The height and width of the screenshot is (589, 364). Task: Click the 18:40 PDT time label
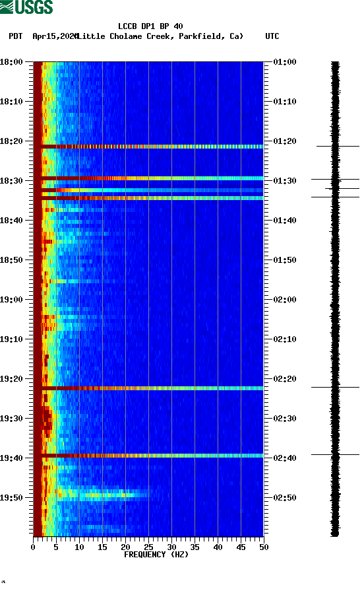(11, 221)
